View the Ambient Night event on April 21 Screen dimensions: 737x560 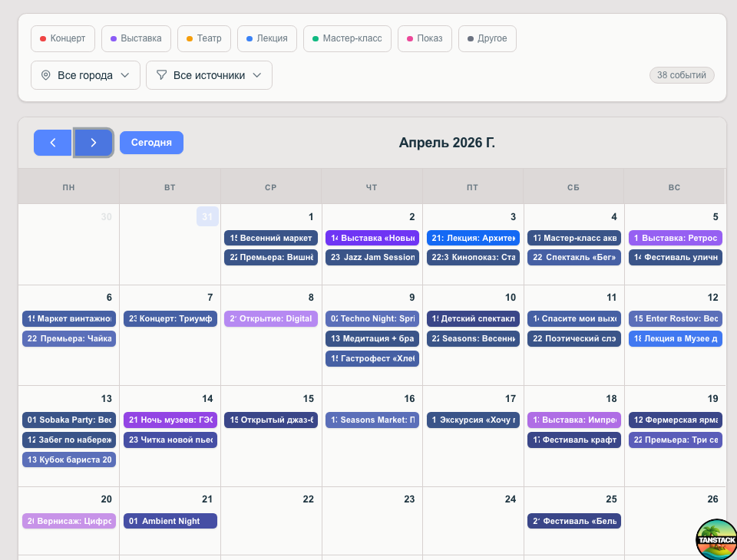tap(170, 521)
